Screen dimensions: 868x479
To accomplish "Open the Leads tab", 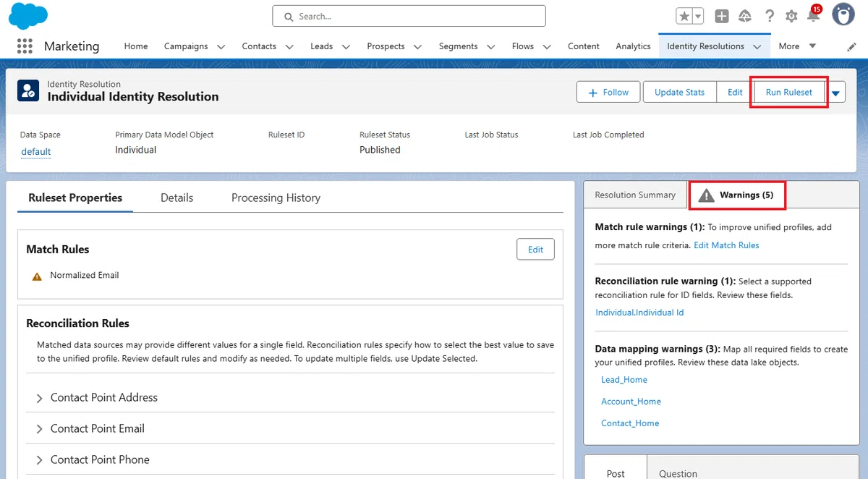I will point(322,46).
